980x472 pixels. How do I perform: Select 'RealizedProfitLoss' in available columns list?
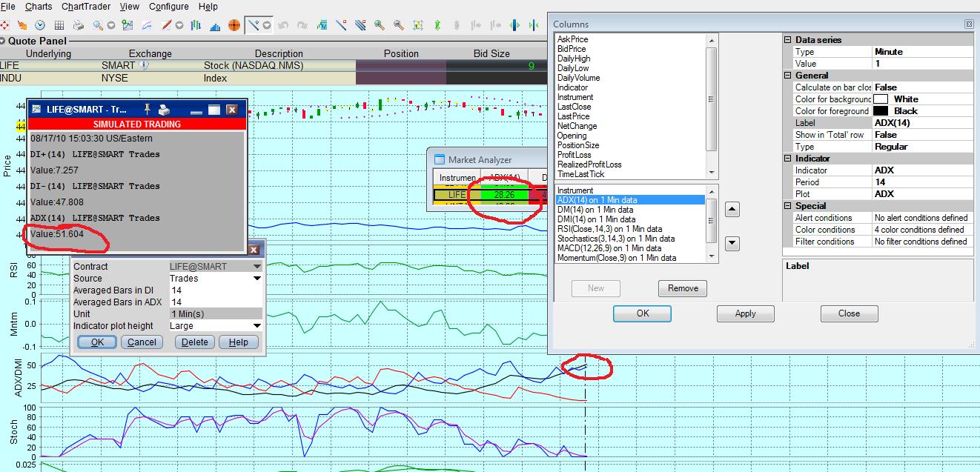[589, 164]
